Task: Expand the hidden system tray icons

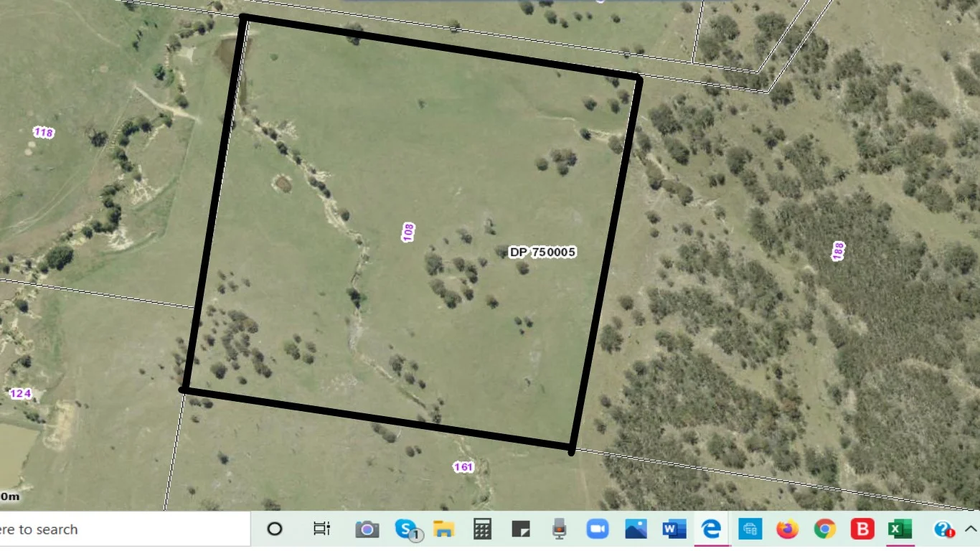Action: click(x=971, y=529)
